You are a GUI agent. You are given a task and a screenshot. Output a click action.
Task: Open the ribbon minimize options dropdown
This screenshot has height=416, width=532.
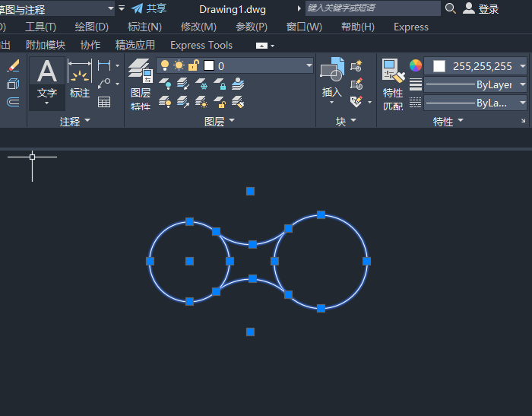[272, 46]
